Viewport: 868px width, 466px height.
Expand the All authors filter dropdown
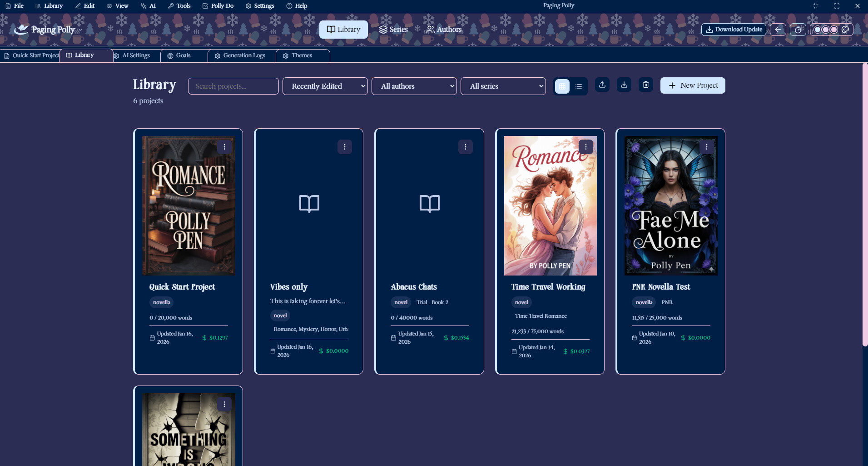pos(414,86)
